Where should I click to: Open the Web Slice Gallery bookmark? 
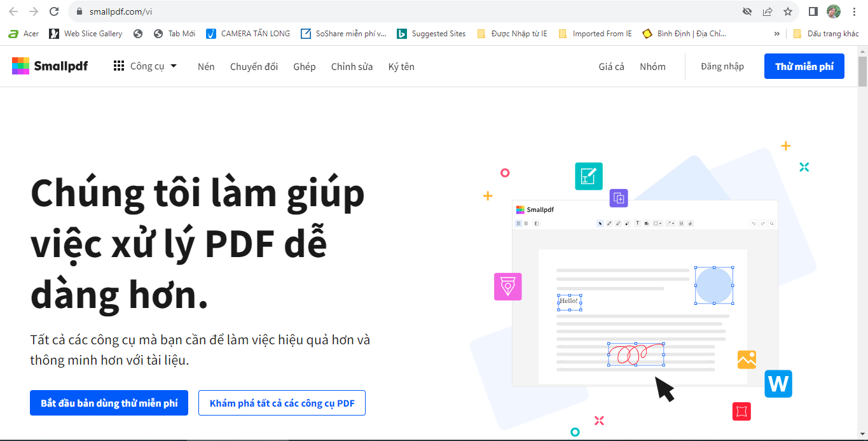click(x=86, y=34)
